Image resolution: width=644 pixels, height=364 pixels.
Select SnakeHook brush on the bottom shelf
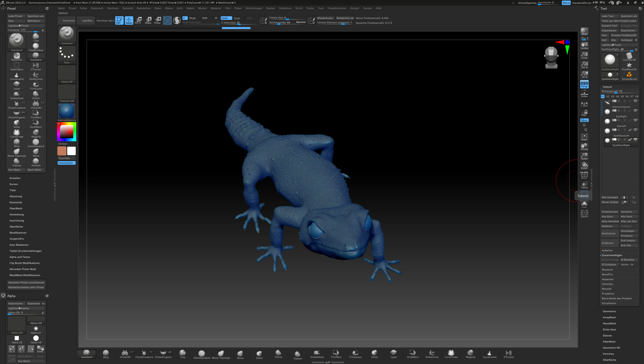(317, 354)
